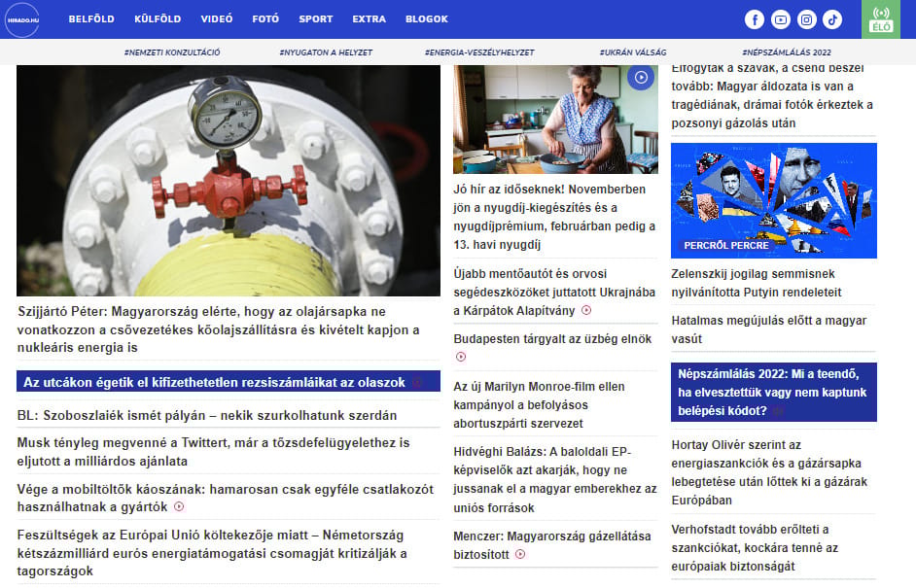
Task: Open the Facebook page icon
Action: click(x=755, y=19)
